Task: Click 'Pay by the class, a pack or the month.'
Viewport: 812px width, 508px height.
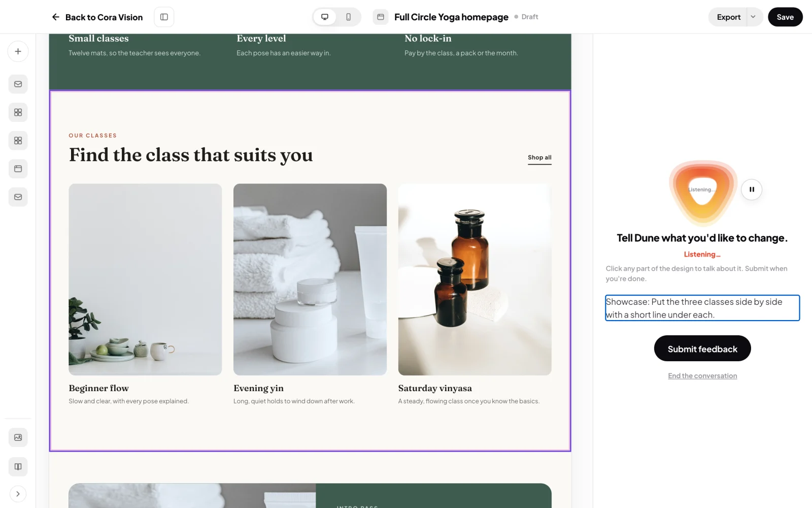Action: pyautogui.click(x=461, y=53)
